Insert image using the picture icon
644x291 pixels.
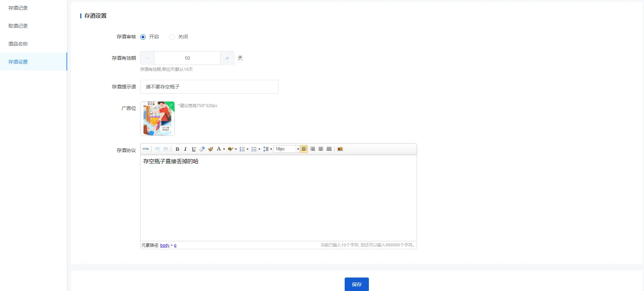(x=340, y=149)
